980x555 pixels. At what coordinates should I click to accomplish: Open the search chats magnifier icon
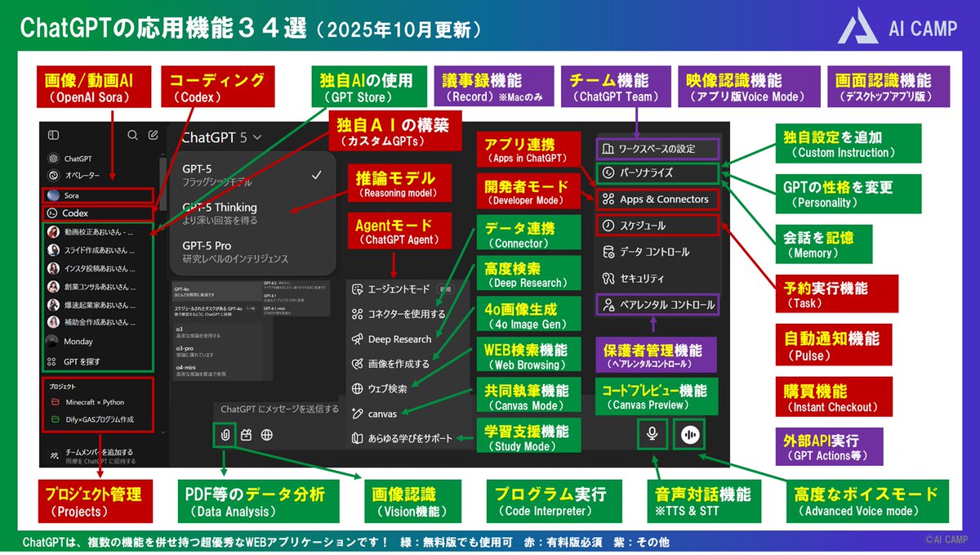pyautogui.click(x=132, y=135)
